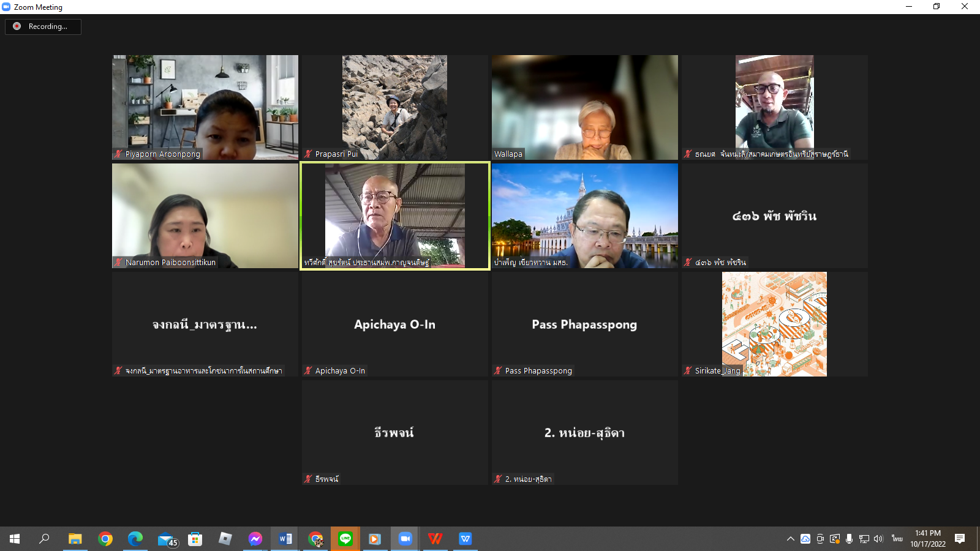Click Pass Phapasspong's muted microphone icon

click(498, 371)
